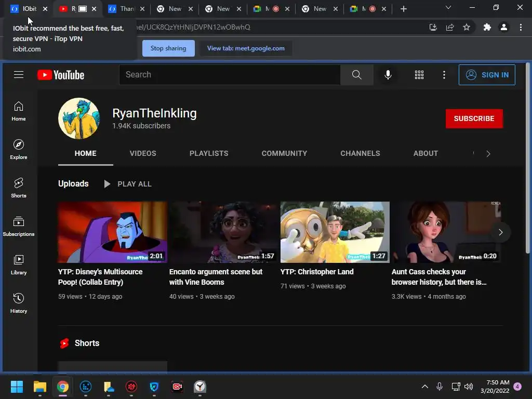Close the IObit browser tab
532x399 pixels.
pos(45,9)
